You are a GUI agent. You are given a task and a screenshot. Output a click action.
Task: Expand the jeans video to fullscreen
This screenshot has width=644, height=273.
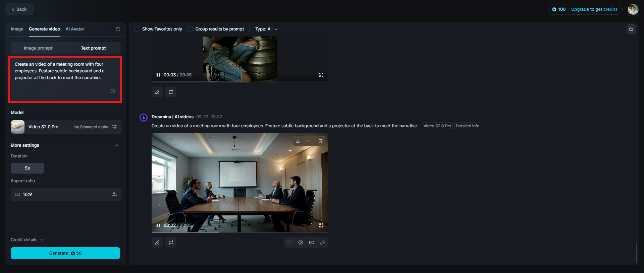321,75
